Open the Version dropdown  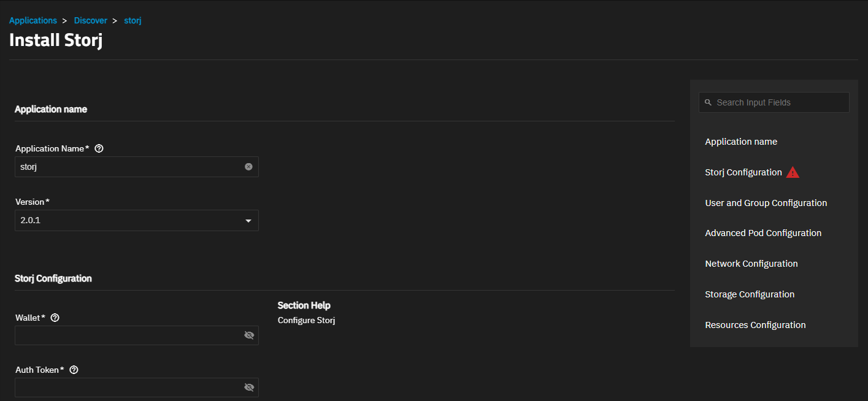137,221
